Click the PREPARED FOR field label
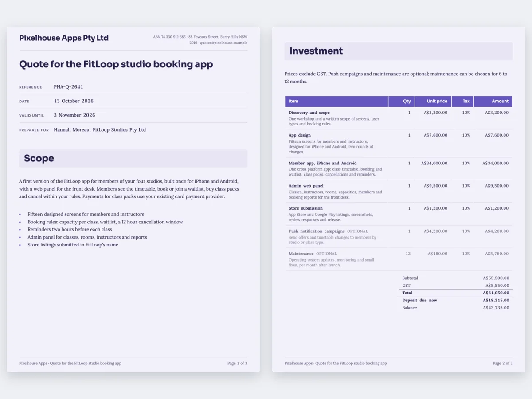532x399 pixels. click(x=34, y=130)
